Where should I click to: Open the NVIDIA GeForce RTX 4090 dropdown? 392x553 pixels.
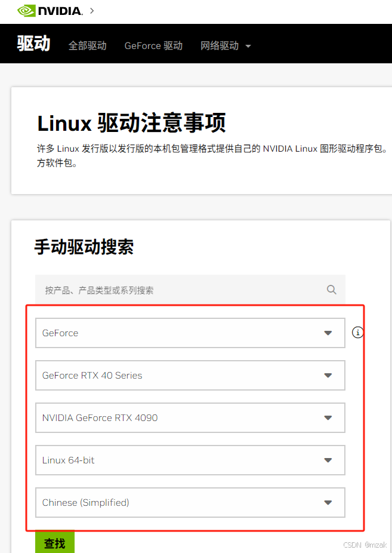[190, 417]
